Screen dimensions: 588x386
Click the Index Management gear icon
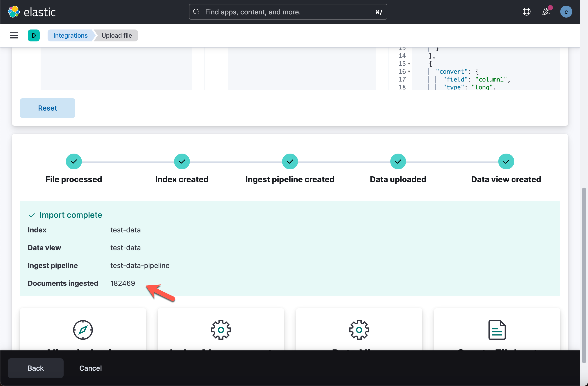(221, 330)
